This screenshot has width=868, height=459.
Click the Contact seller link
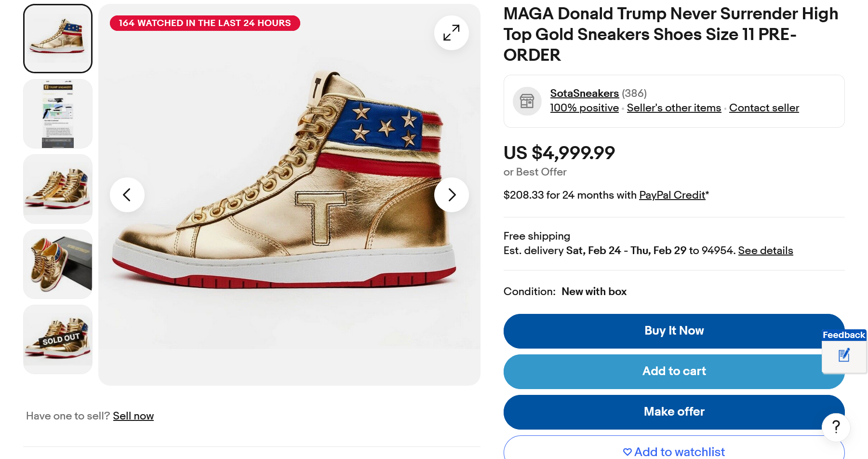point(764,108)
